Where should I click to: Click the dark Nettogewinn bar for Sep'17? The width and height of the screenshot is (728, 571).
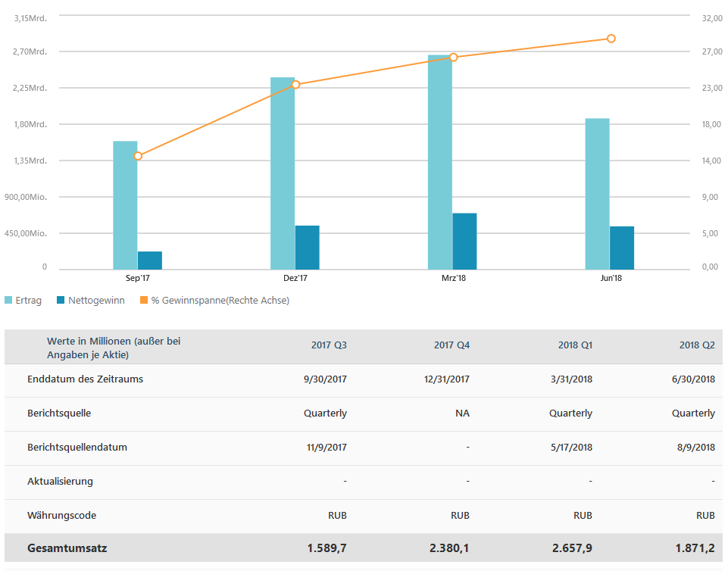[x=150, y=260]
